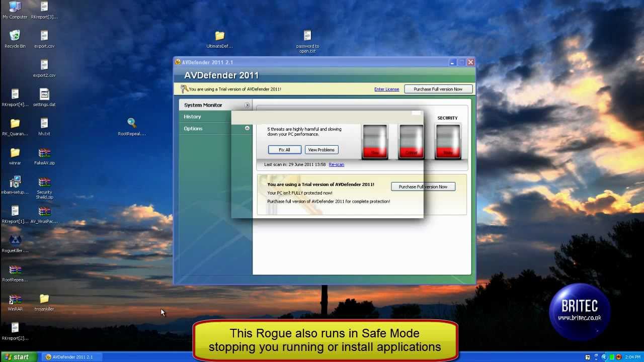The image size is (644, 362).
Task: Select the AV_VirusPack archive icon
Action: point(44,214)
